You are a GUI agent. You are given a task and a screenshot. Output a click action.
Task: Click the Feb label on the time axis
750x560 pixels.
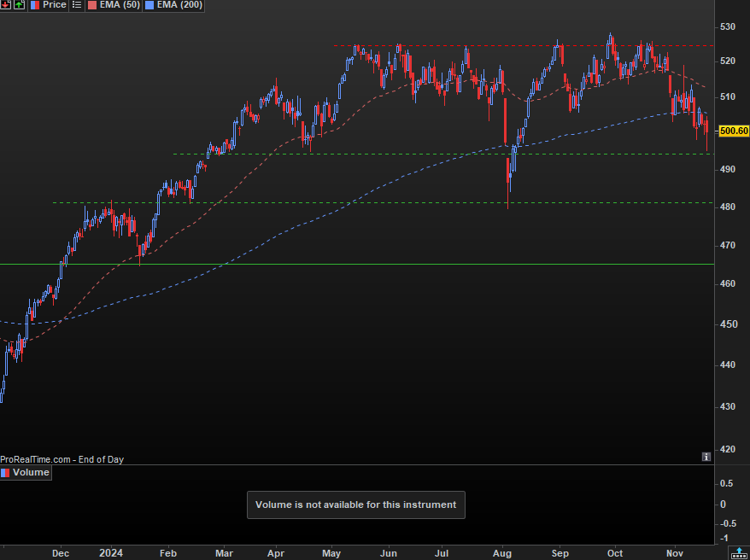168,553
